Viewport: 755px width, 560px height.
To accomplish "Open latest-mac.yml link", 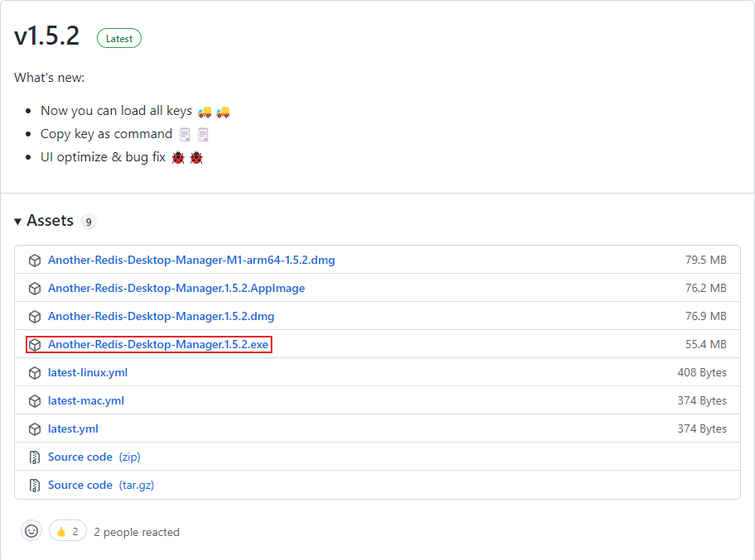I will 86,400.
